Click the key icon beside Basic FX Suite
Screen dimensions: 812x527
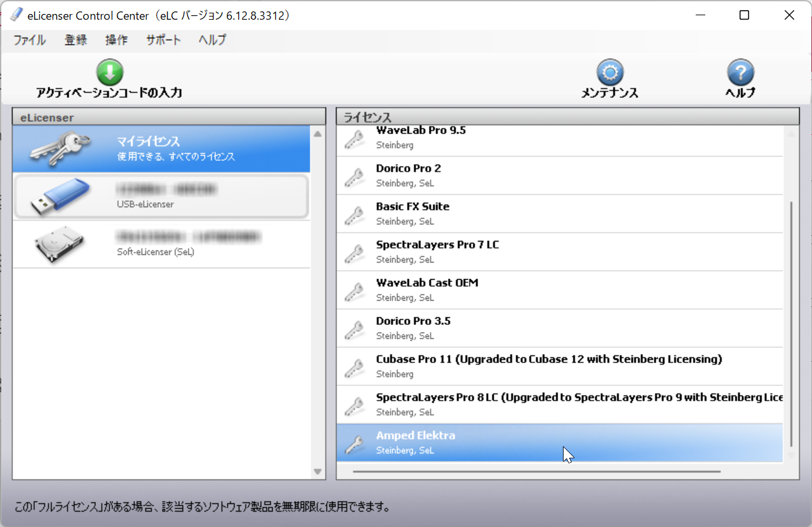354,214
